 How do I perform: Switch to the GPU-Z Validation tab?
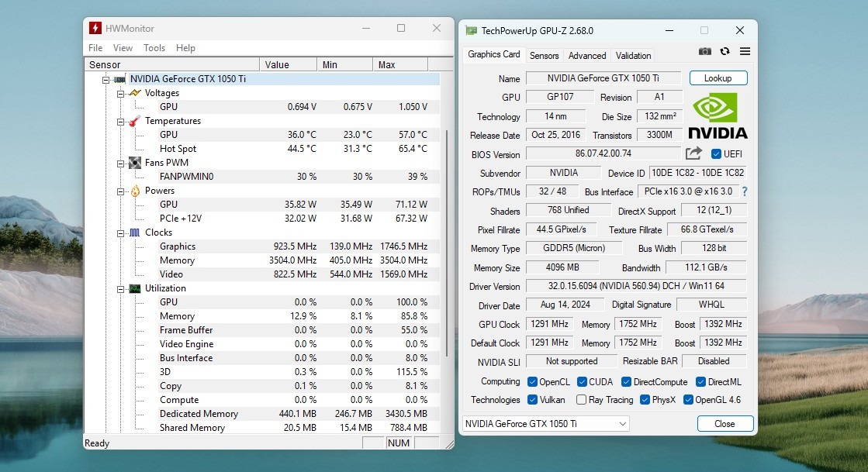click(x=633, y=55)
